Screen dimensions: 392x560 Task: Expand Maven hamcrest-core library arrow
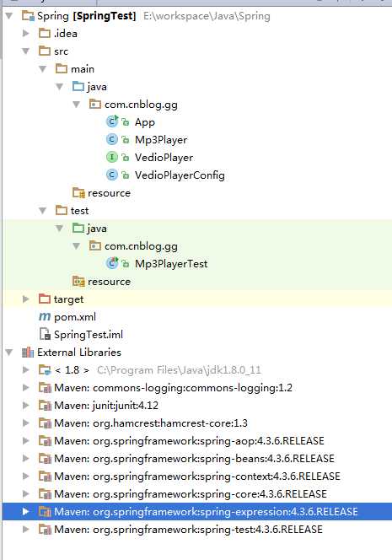[x=25, y=423]
